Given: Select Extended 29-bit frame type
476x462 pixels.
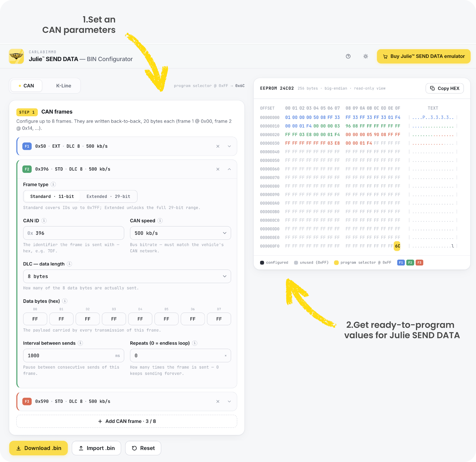Looking at the screenshot, I should point(108,196).
